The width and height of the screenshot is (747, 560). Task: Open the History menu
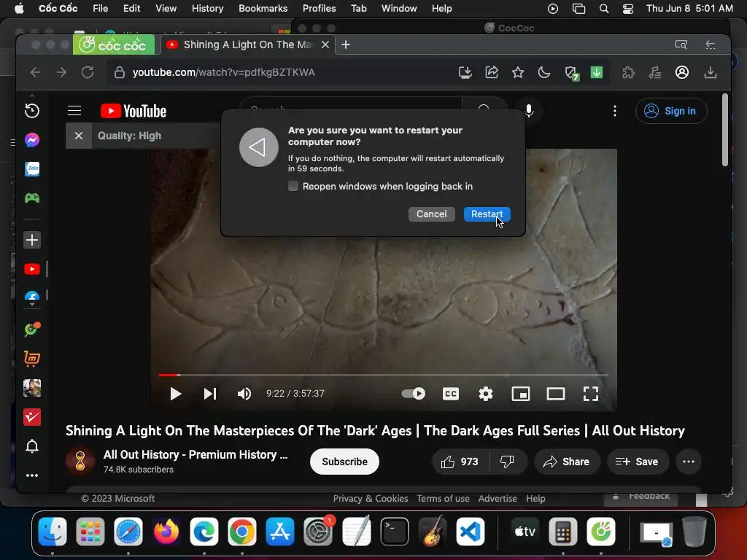tap(207, 8)
